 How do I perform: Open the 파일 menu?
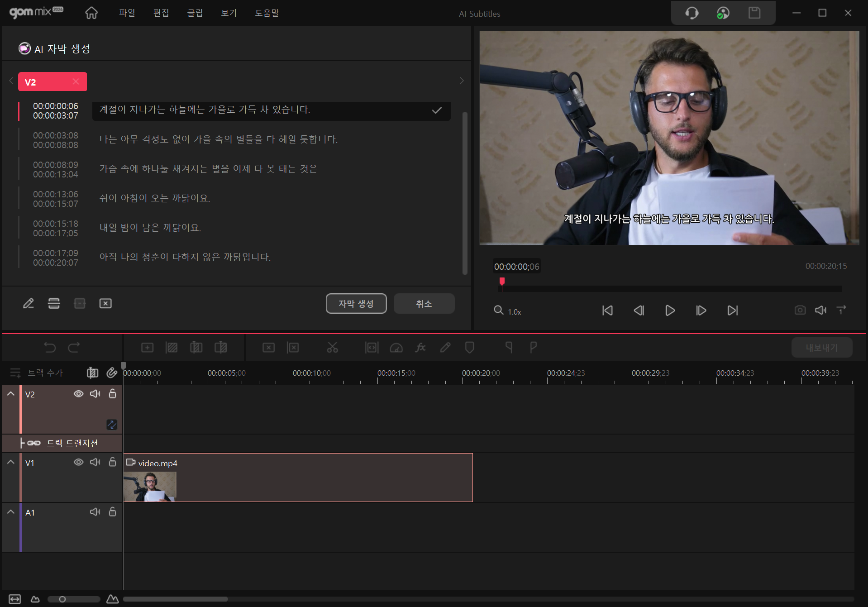click(127, 13)
